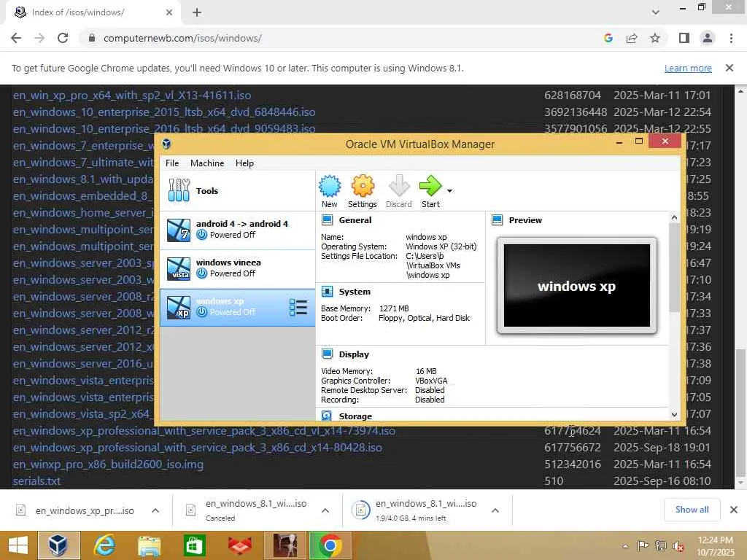Download en_windows_xp_professional x14-80428.iso

197,448
